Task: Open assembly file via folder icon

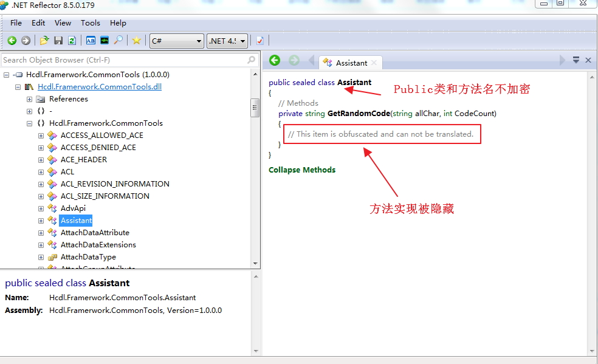Action: point(44,40)
